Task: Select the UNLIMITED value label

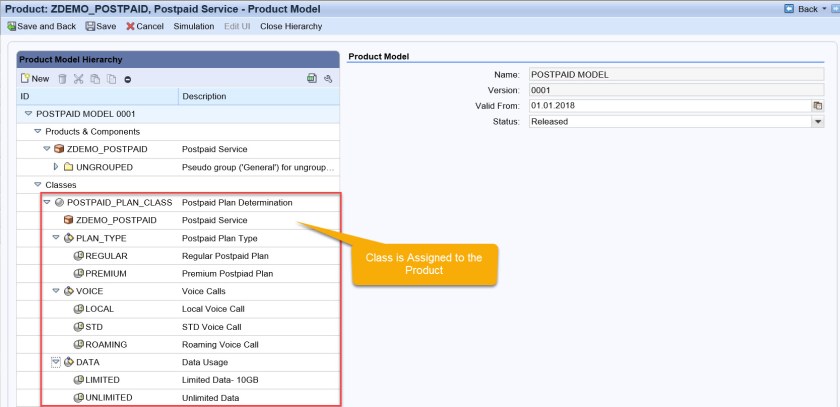Action: click(109, 398)
